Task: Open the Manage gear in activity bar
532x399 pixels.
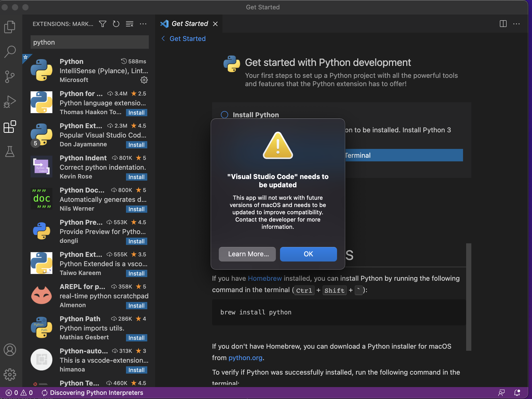Action: pyautogui.click(x=10, y=375)
